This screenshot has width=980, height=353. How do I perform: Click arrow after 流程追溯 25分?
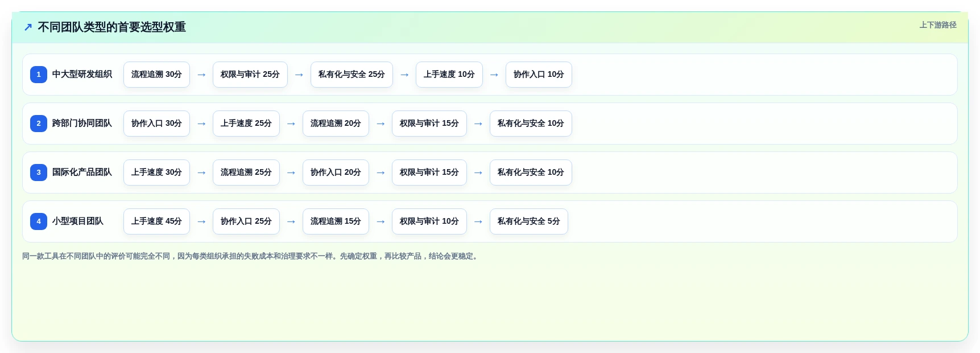291,173
